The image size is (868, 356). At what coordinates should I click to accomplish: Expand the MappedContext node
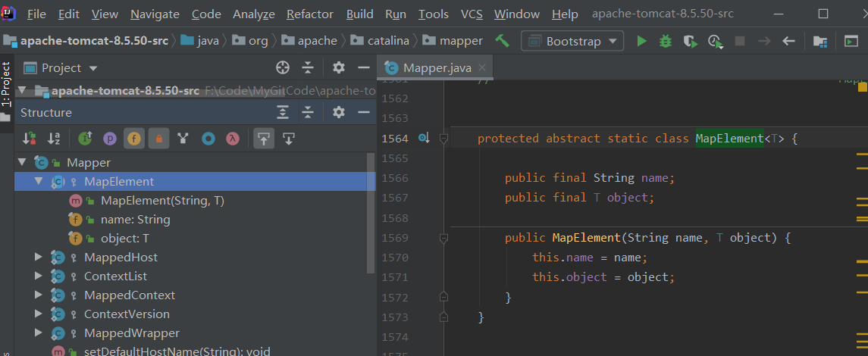pos(38,295)
